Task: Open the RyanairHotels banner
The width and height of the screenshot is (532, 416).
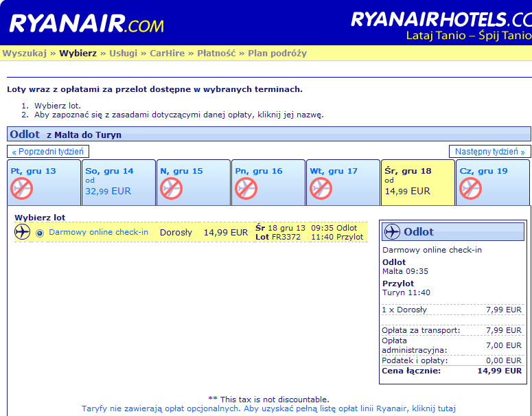Action: pyautogui.click(x=441, y=26)
